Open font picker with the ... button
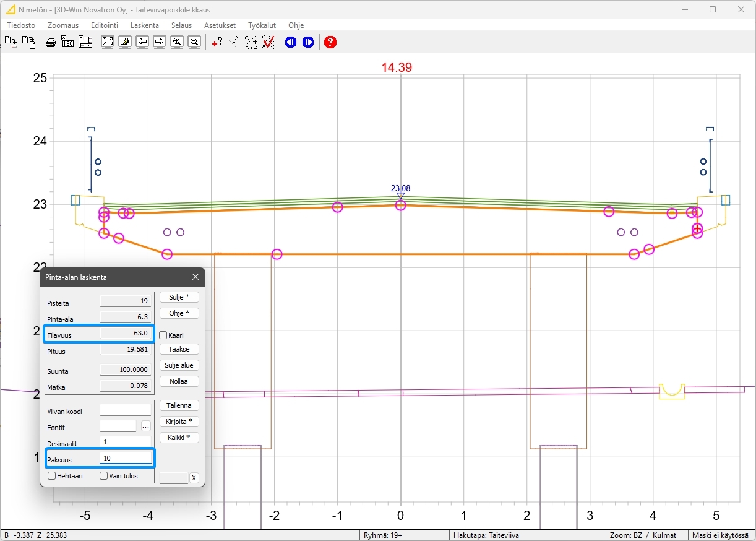The image size is (756, 541). tap(145, 426)
